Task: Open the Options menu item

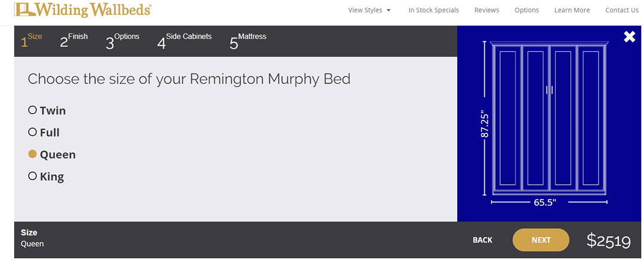Action: (x=527, y=10)
